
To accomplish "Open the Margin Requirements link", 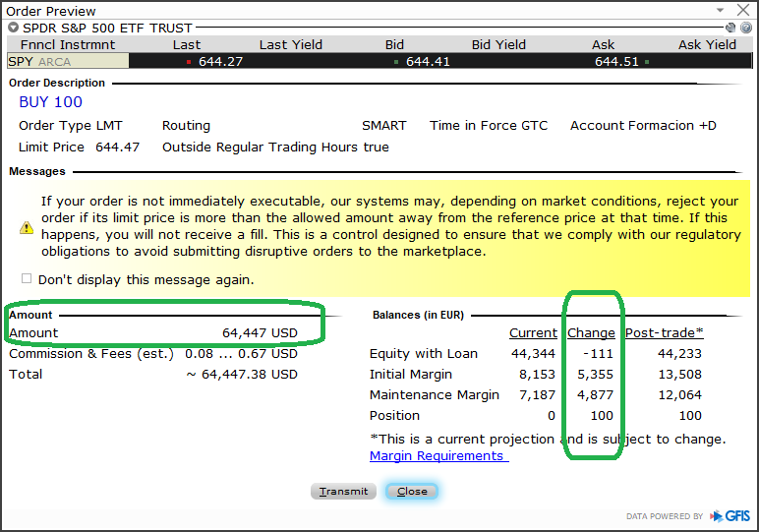I will click(x=438, y=456).
